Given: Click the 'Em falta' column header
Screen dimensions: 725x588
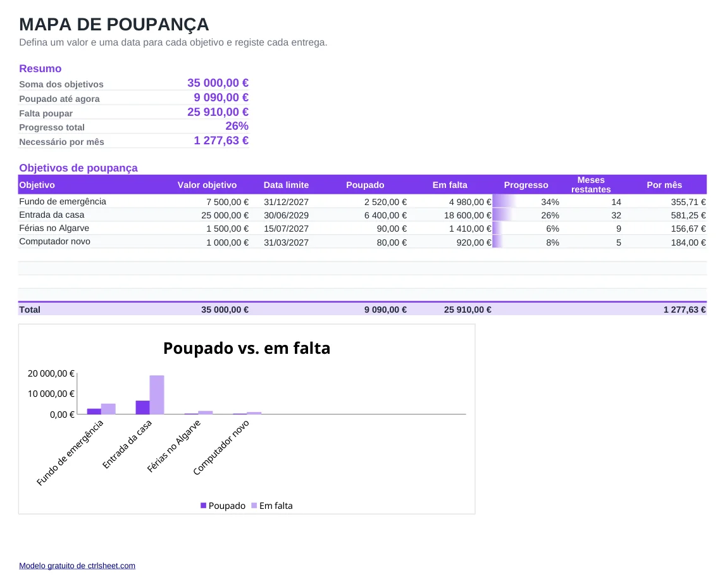Looking at the screenshot, I should click(450, 185).
